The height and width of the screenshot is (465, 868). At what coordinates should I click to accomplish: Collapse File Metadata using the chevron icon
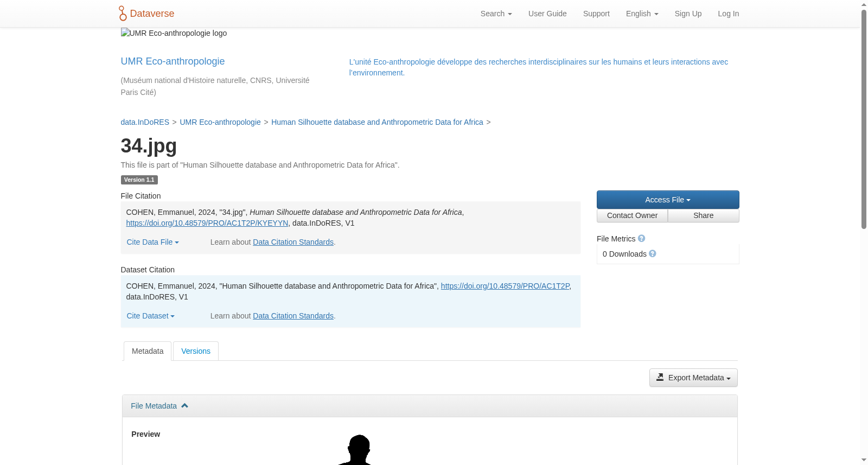coord(184,406)
